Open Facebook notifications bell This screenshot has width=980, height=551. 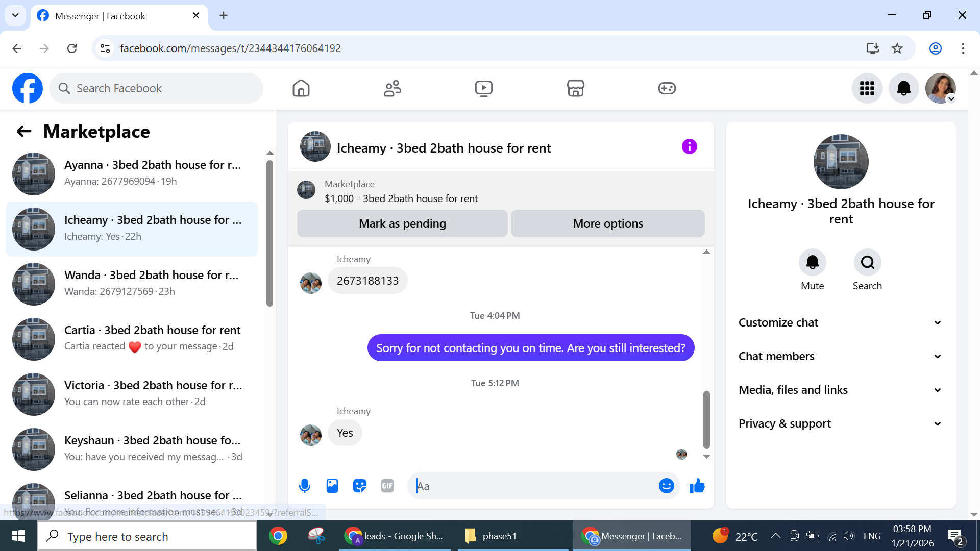(x=903, y=88)
